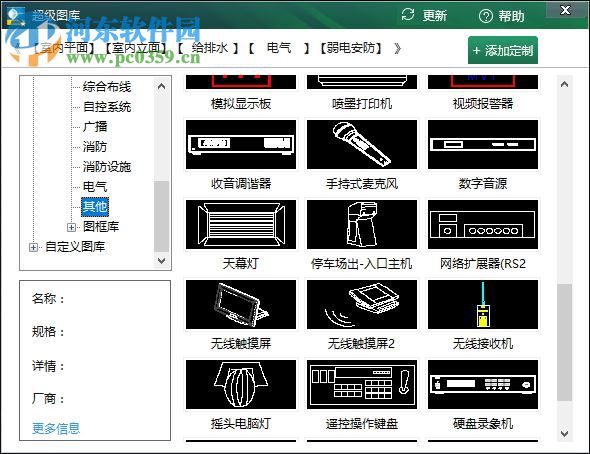Open the 给排水 category tab
This screenshot has width=590, height=454.
208,48
